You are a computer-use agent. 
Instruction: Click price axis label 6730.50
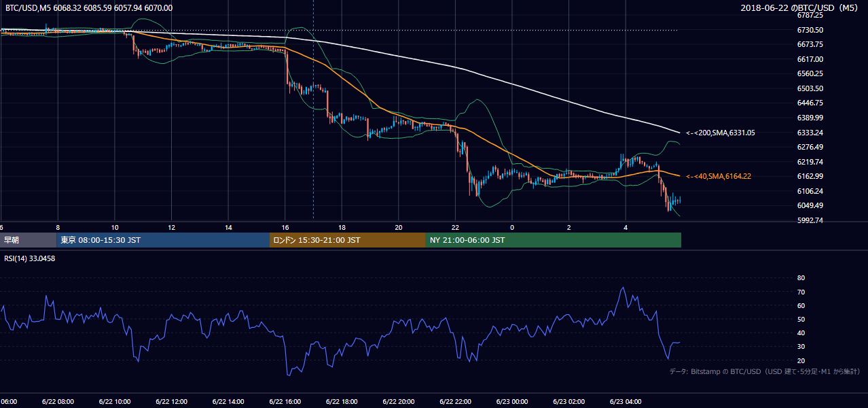[x=810, y=30]
